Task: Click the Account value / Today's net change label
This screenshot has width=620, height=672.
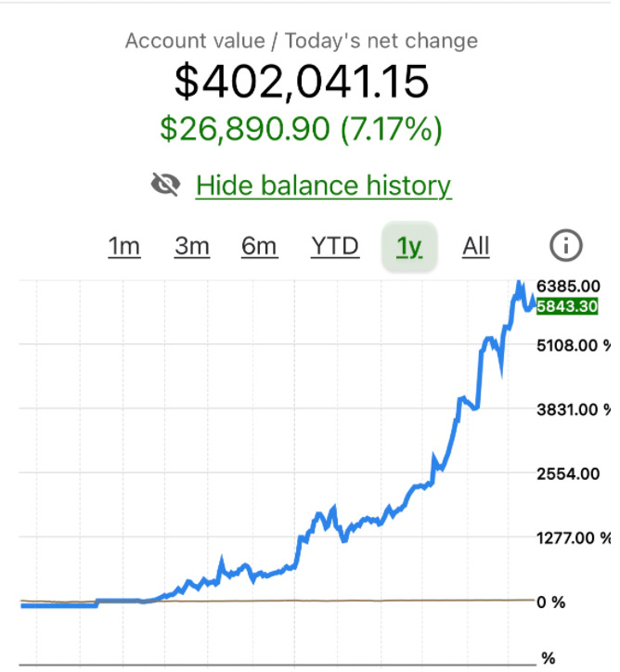Action: click(302, 41)
